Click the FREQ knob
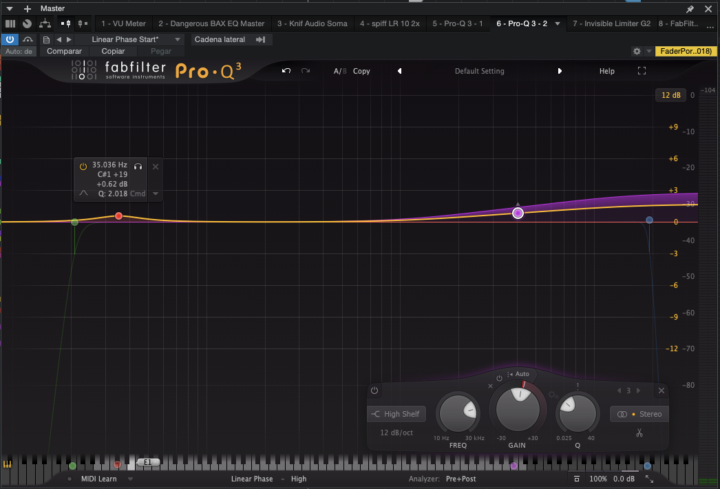 tap(458, 413)
